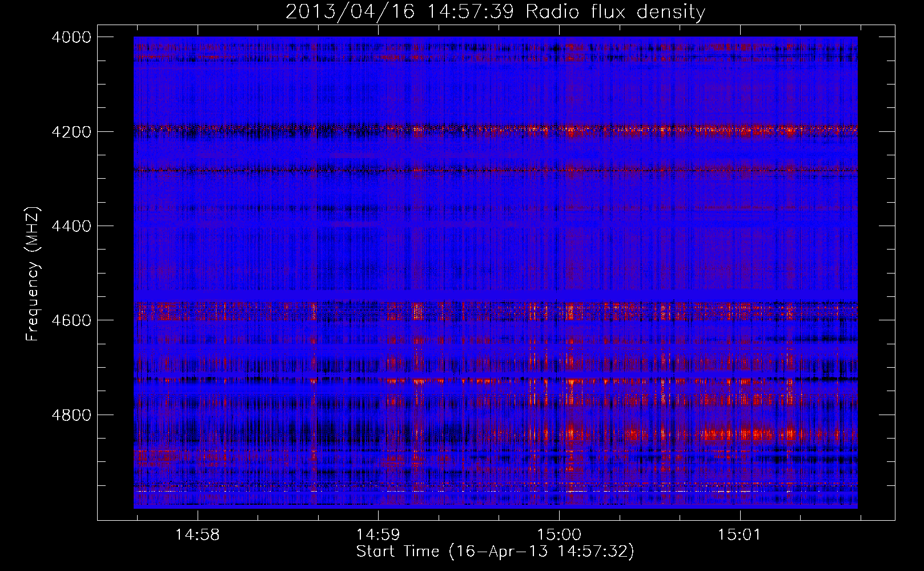Click the 15:01 time tick label
Image resolution: width=924 pixels, height=571 pixels.
point(740,535)
